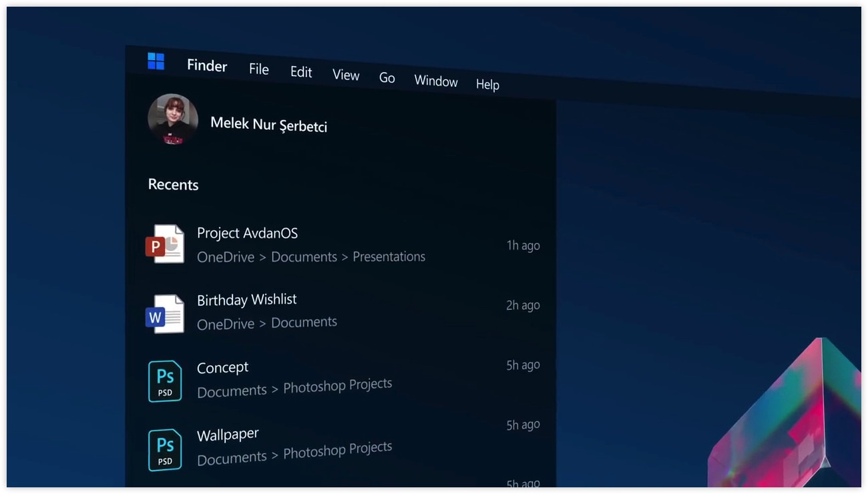868x494 pixels.
Task: Click Photoshop Projects in Concept path
Action: coord(337,386)
